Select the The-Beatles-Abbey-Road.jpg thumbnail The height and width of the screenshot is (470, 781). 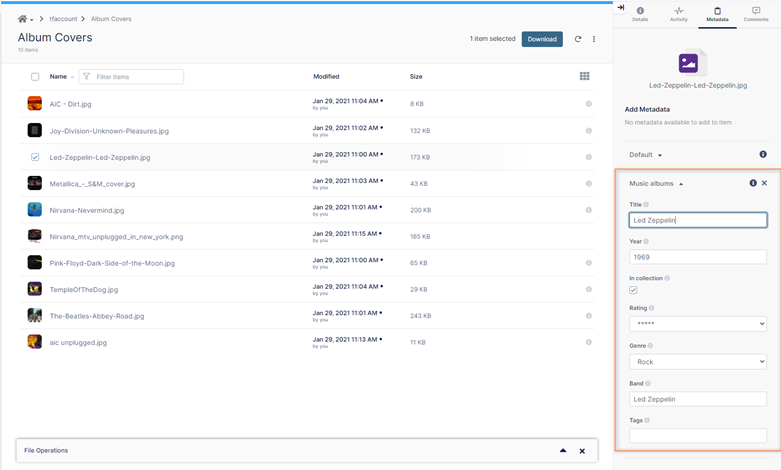point(34,315)
